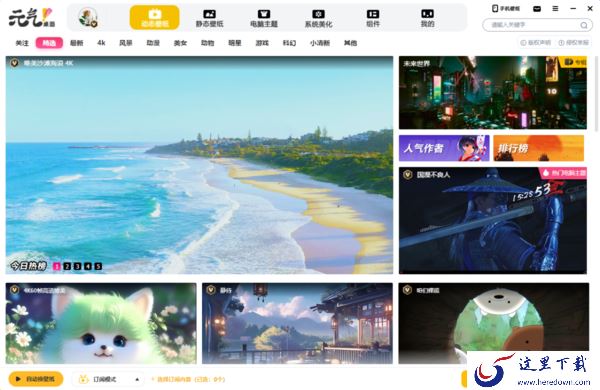Viewport: 600px width, 390px height.
Task: Switch to the 美女 category tab
Action: point(180,43)
